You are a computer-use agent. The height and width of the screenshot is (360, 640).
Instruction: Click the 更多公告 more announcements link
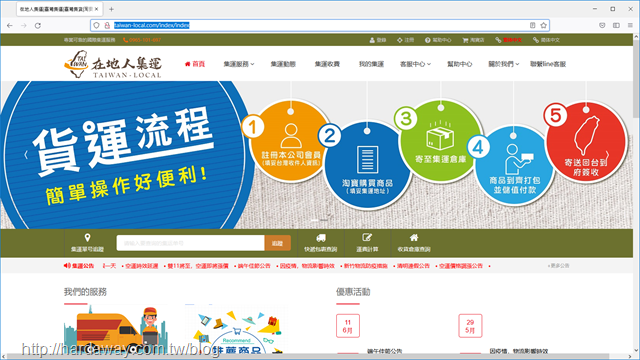coord(559,266)
